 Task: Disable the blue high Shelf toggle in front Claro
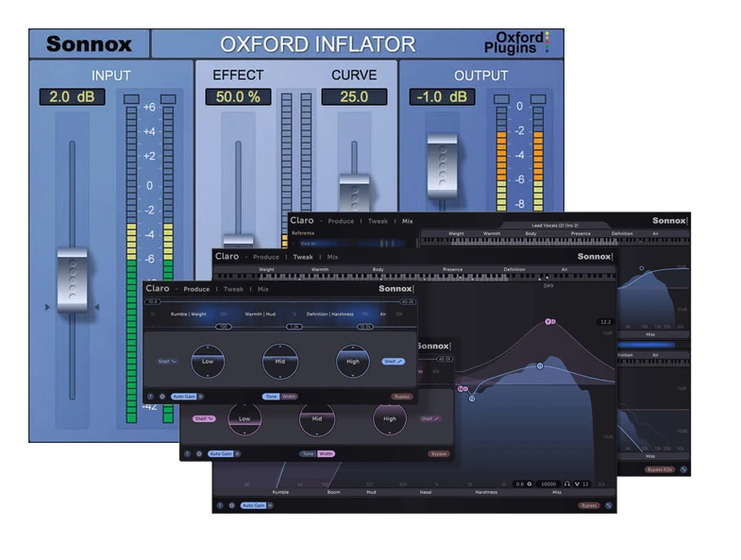(394, 362)
